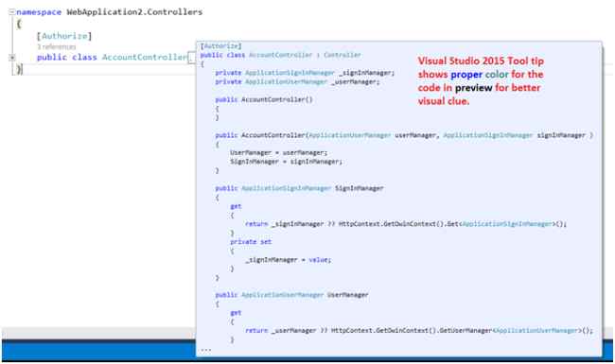Image resolution: width=615 pixels, height=364 pixels.
Task: Click the namespace keyword
Action: click(x=39, y=12)
